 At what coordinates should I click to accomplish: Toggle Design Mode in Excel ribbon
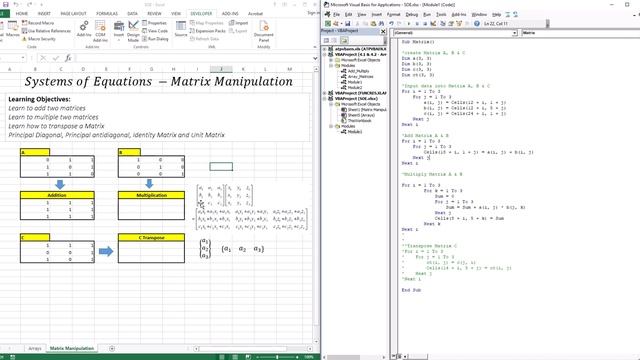tap(133, 31)
